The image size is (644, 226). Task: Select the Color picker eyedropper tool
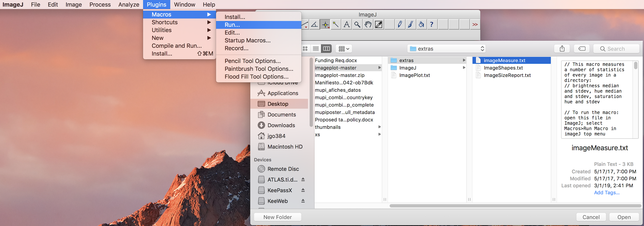(x=379, y=25)
